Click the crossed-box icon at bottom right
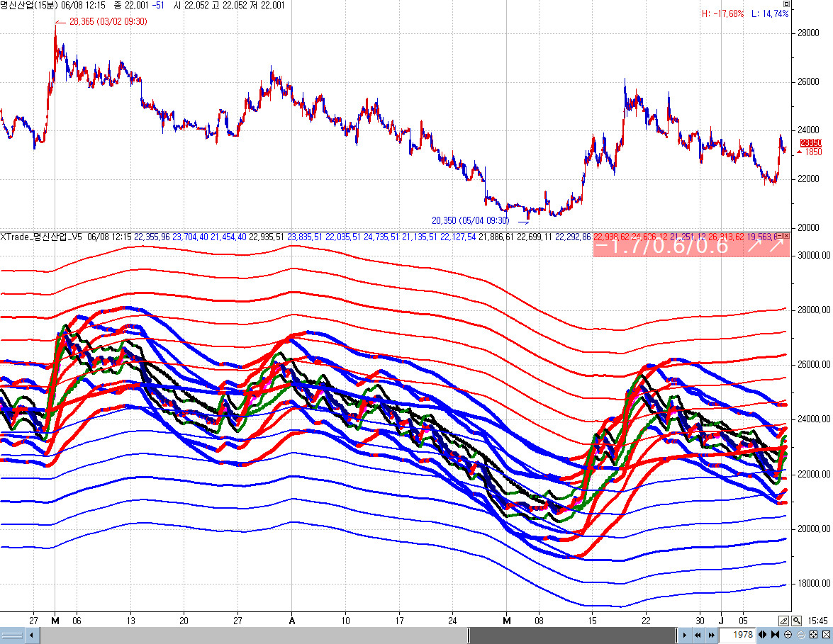This screenshot has width=833, height=644. tap(825, 634)
